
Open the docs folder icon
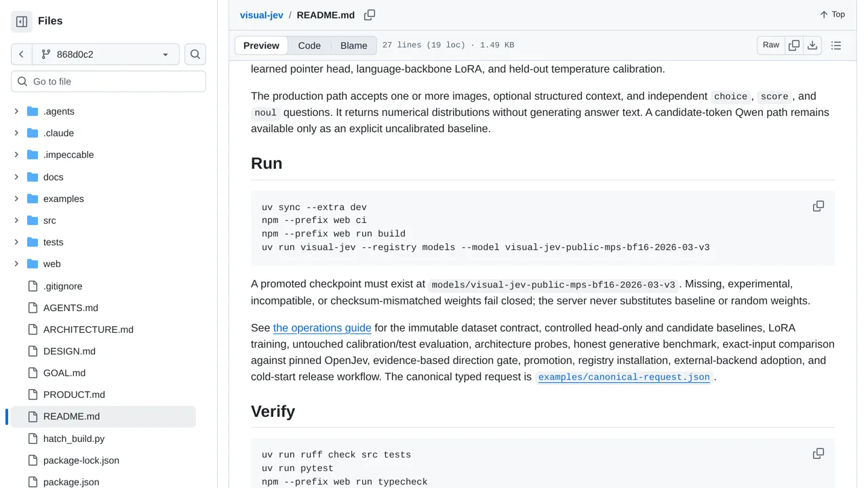33,177
